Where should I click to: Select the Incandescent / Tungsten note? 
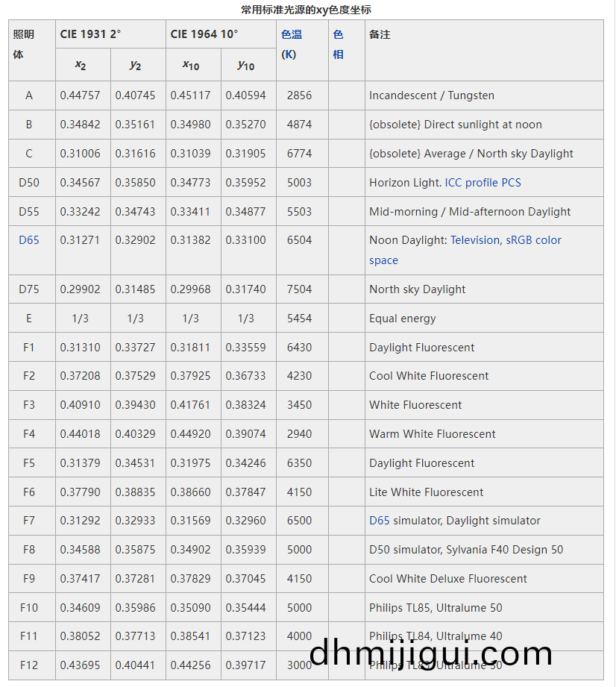(432, 95)
